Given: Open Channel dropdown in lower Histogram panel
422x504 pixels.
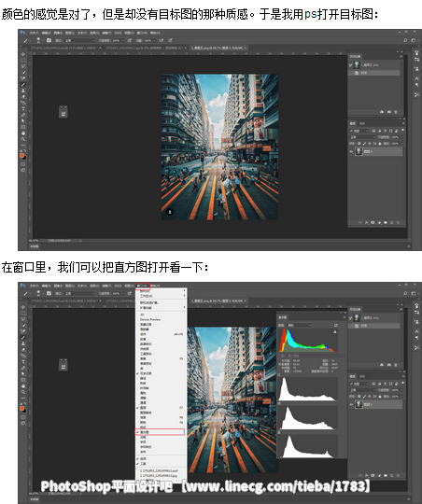Looking at the screenshot, I should (299, 326).
